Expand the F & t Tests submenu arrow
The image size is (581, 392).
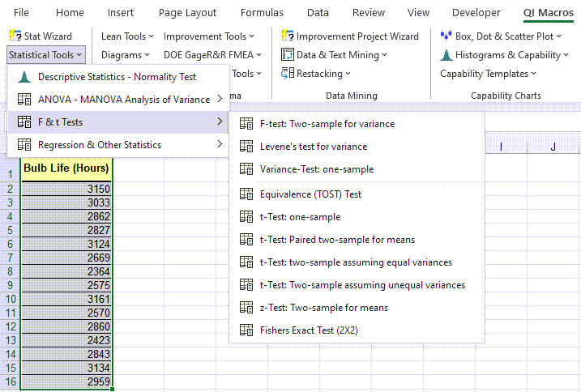pos(220,121)
